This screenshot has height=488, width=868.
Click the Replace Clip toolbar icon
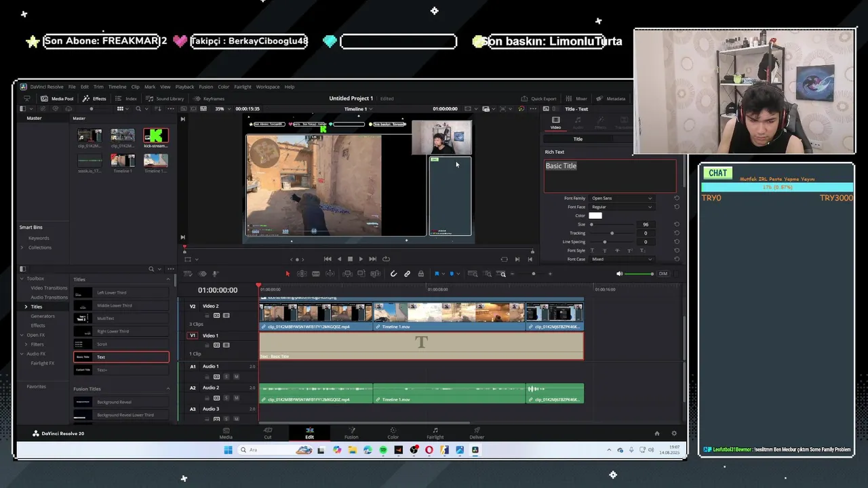(375, 274)
